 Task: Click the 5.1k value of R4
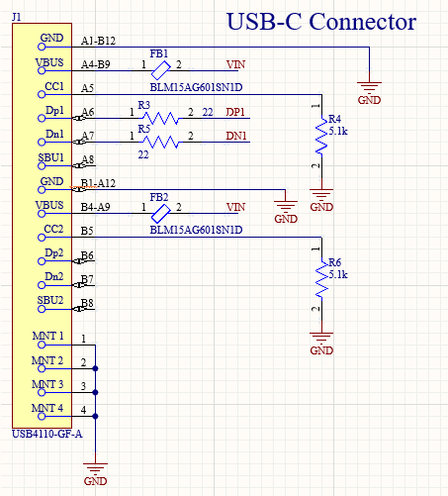338,131
